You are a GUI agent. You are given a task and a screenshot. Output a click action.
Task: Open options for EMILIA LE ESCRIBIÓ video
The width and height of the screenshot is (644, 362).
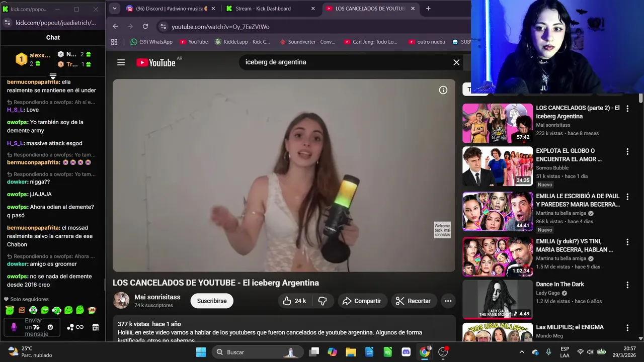pyautogui.click(x=627, y=197)
